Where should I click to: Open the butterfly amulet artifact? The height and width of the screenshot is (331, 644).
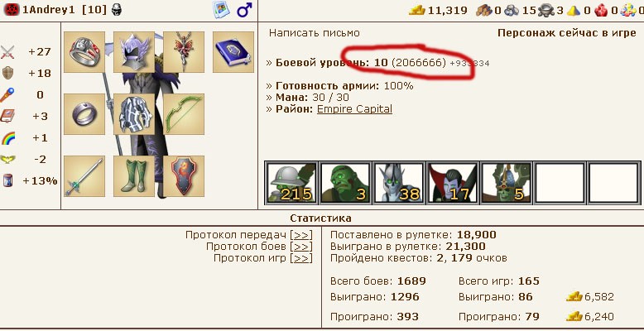point(184,52)
